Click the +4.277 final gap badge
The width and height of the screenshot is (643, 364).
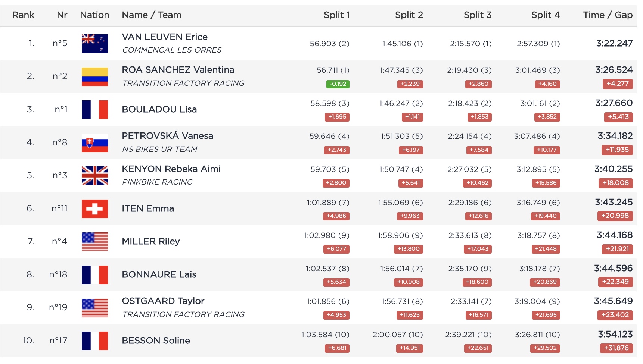click(x=617, y=84)
